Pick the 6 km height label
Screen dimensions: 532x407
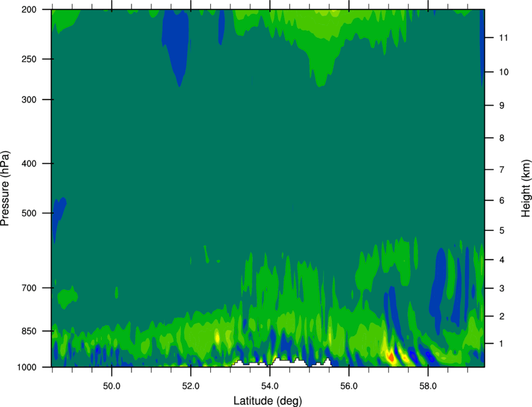501,200
